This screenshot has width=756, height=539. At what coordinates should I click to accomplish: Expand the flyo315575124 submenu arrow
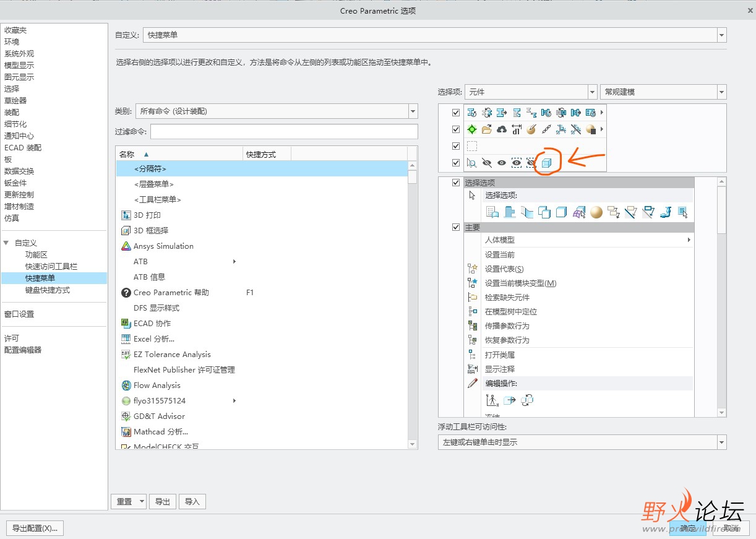tap(234, 401)
